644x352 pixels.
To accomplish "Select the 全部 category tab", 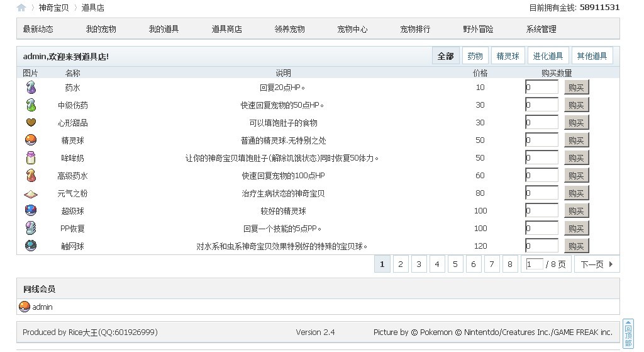I will 446,56.
